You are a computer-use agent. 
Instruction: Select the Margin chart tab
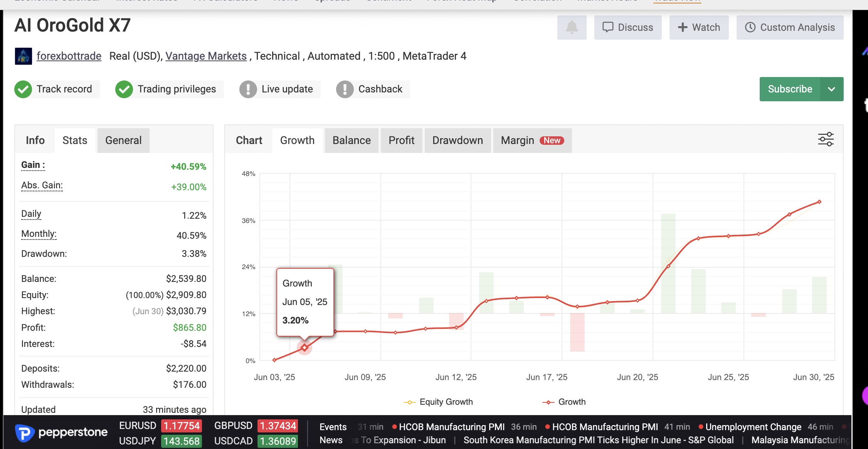tap(532, 141)
